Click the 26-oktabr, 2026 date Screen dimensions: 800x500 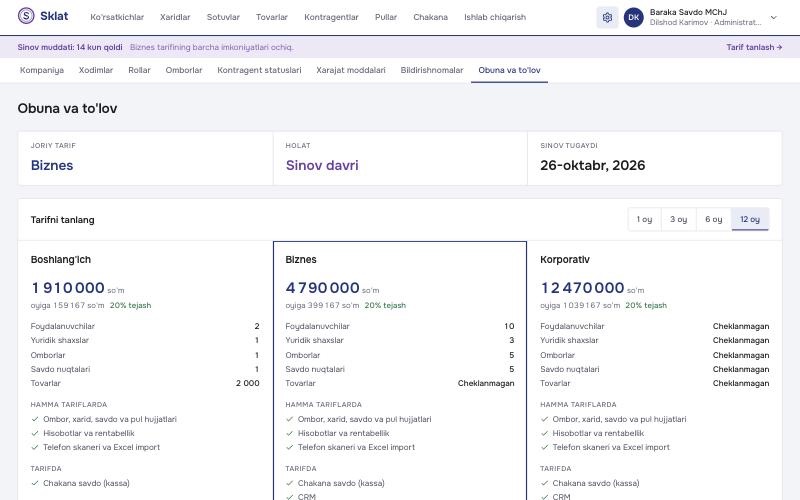592,165
